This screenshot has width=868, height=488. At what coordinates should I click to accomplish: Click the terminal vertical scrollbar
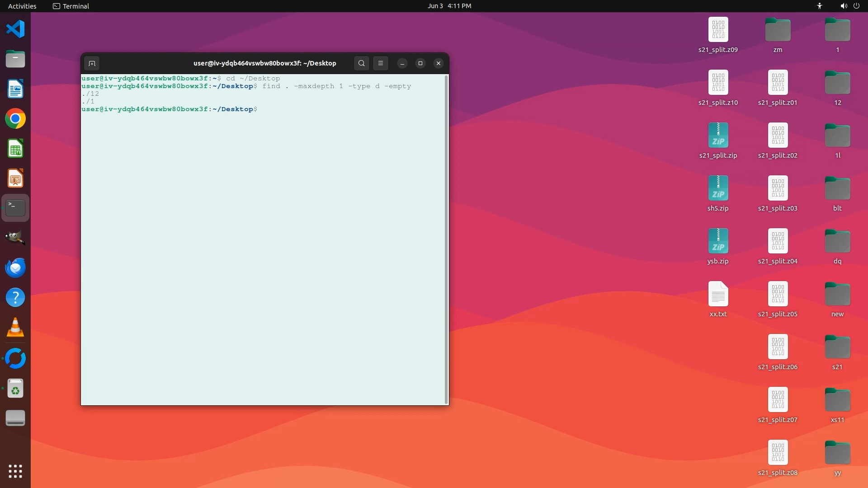tap(447, 239)
